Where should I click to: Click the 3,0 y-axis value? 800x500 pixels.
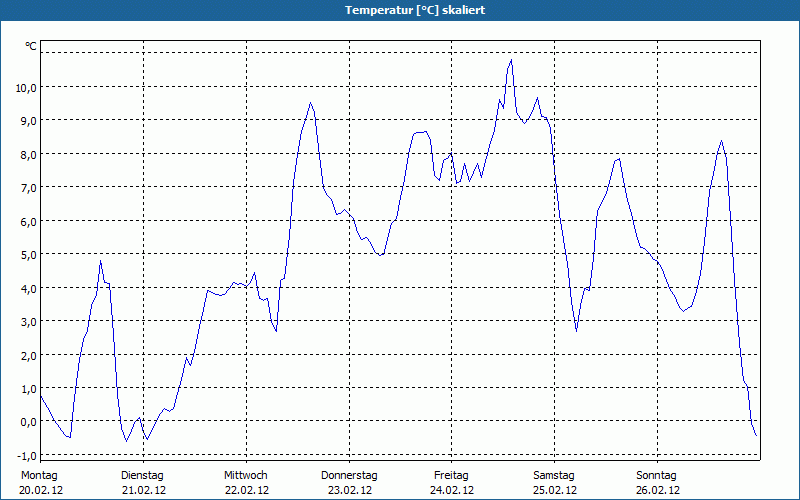tap(29, 321)
